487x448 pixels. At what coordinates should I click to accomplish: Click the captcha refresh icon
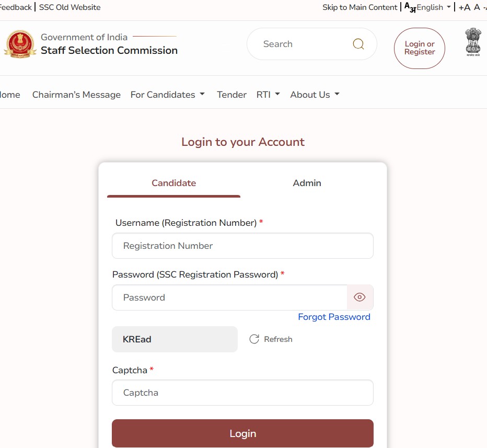(x=254, y=339)
